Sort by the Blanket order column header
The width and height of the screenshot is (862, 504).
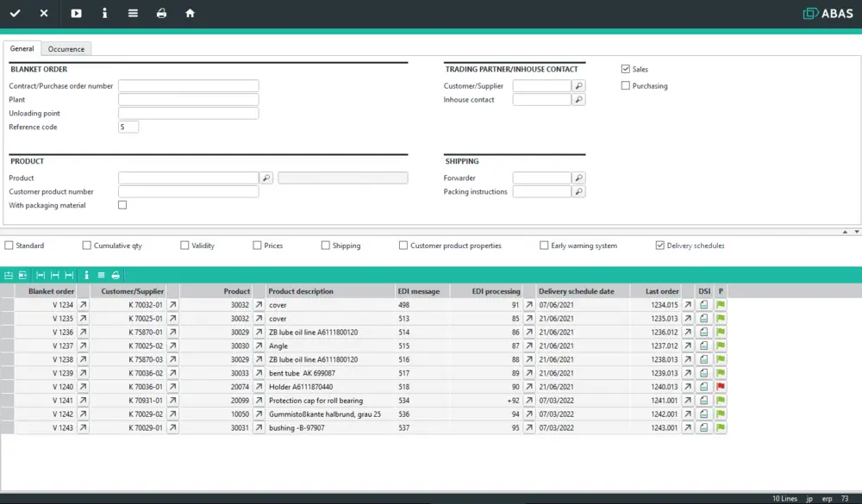pyautogui.click(x=45, y=291)
